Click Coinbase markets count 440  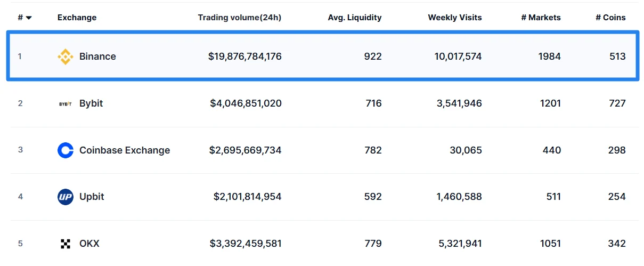(552, 150)
